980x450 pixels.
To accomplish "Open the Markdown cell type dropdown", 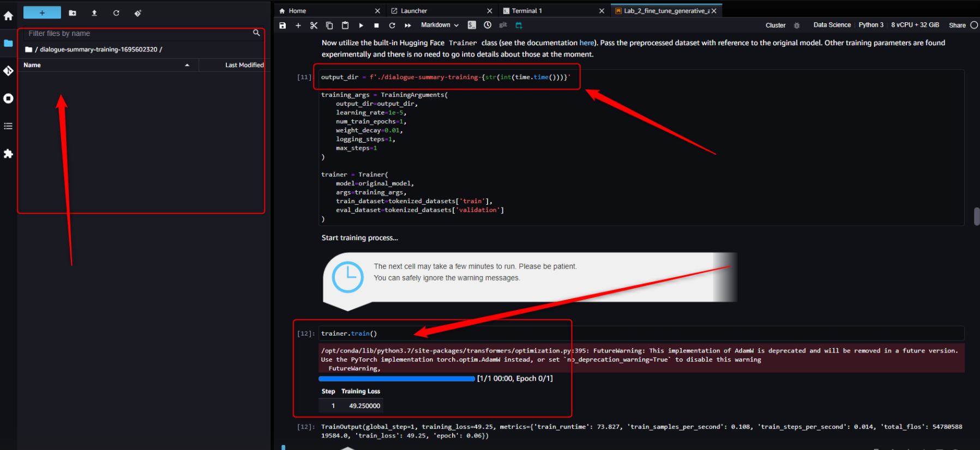I will 440,25.
